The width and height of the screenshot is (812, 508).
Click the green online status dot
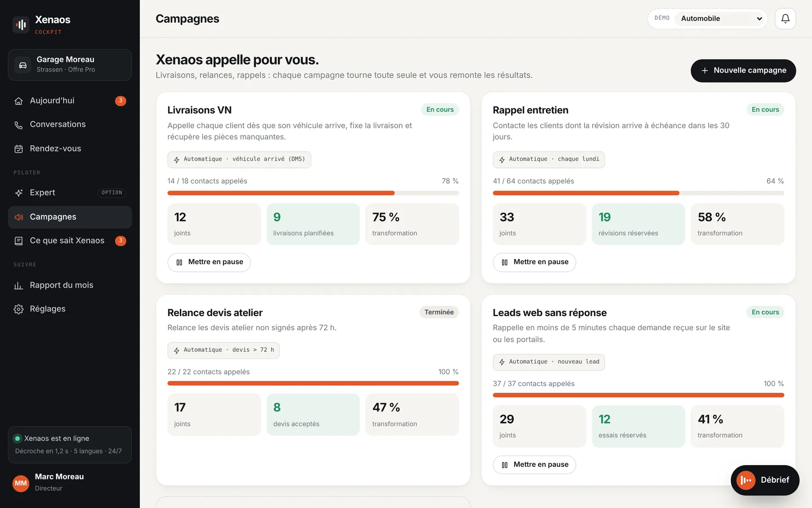[x=18, y=438]
